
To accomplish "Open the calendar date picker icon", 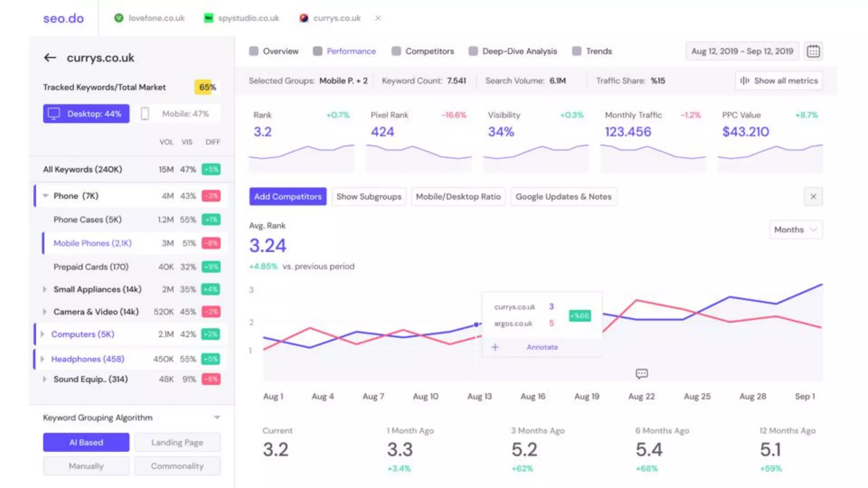I will pos(813,51).
